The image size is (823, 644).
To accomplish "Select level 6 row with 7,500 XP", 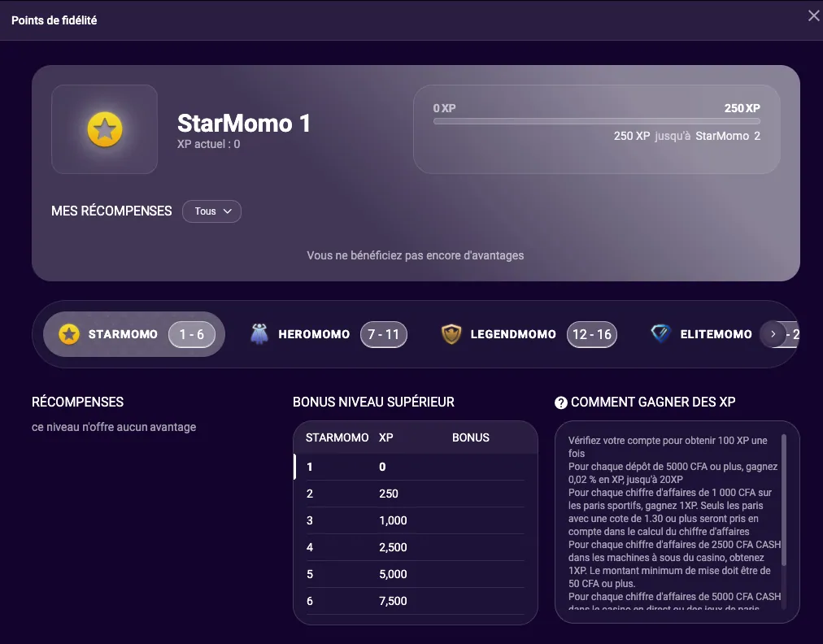I will pyautogui.click(x=416, y=600).
